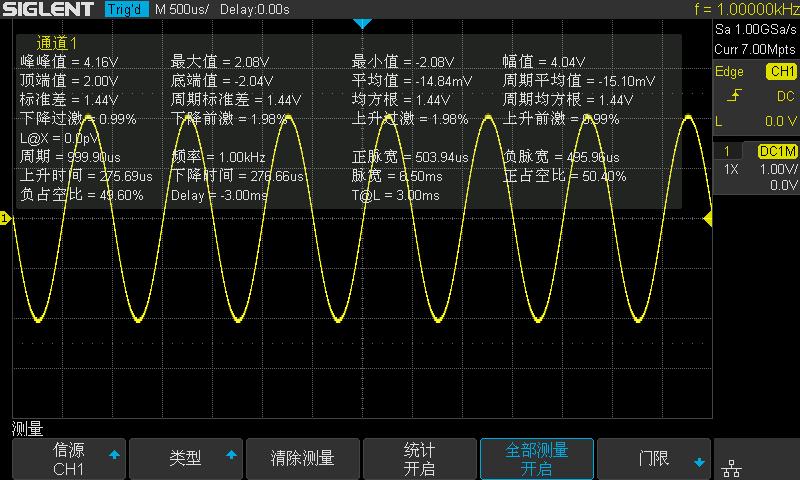Open the 门限 threshold submenu
This screenshot has width=800, height=480.
tap(654, 459)
